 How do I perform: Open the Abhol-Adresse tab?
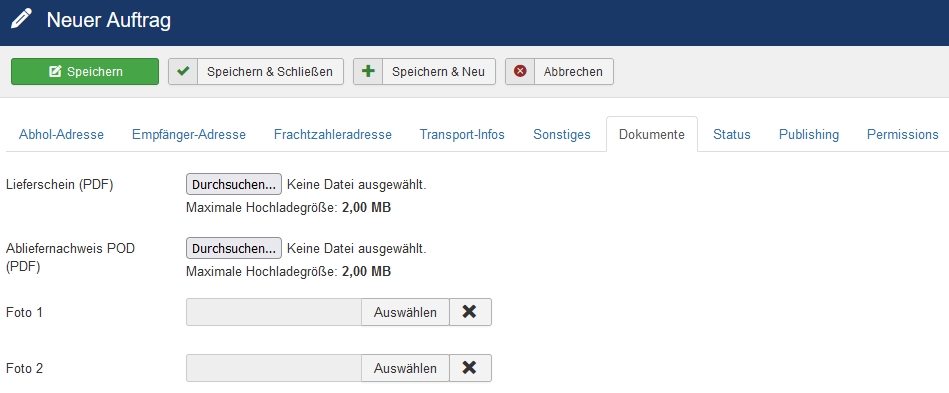click(61, 134)
